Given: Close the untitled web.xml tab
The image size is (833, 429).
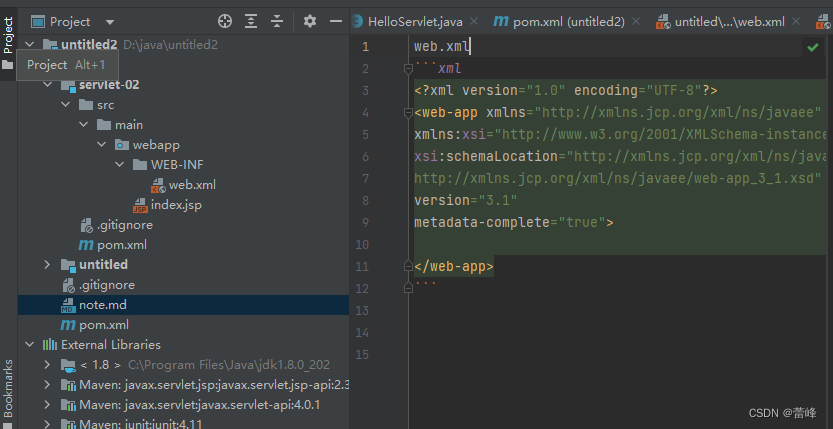Looking at the screenshot, I should coord(796,22).
